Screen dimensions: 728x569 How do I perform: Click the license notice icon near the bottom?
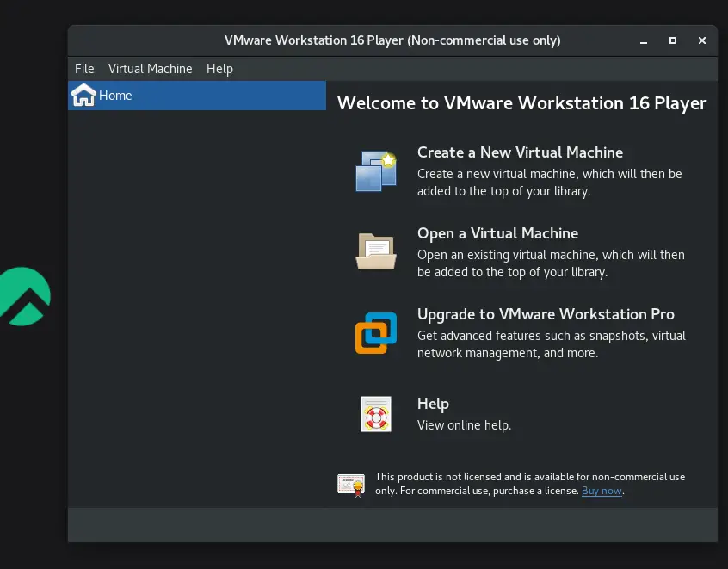350,484
